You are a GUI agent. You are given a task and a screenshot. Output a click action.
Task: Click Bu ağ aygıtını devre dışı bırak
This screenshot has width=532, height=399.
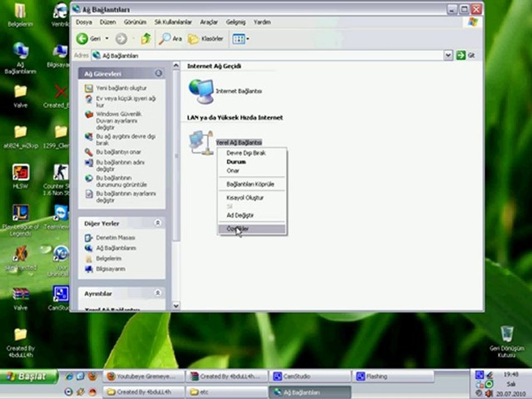[x=126, y=140]
